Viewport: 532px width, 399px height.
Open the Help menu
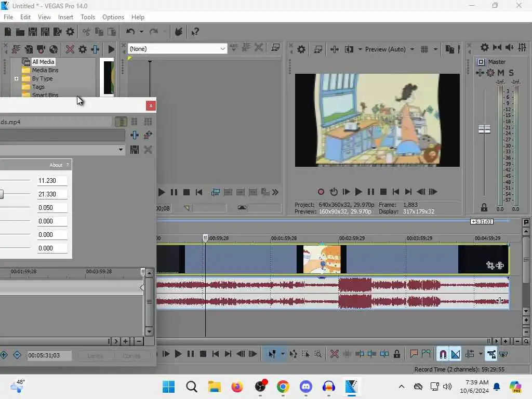click(x=138, y=17)
